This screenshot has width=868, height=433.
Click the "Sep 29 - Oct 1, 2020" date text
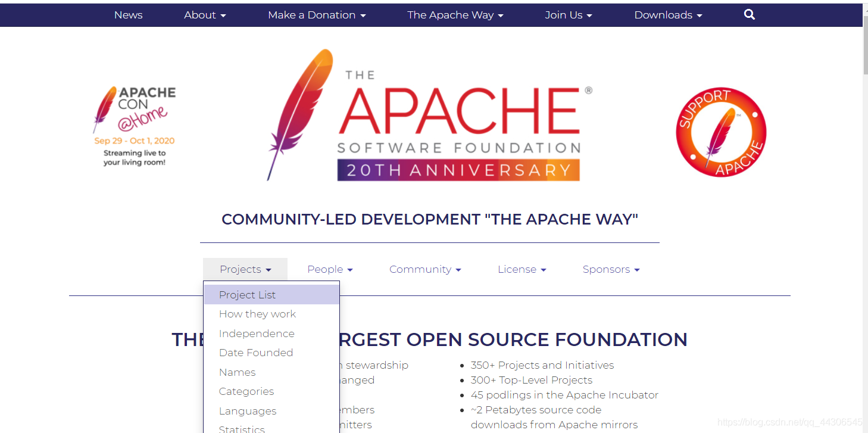[135, 141]
